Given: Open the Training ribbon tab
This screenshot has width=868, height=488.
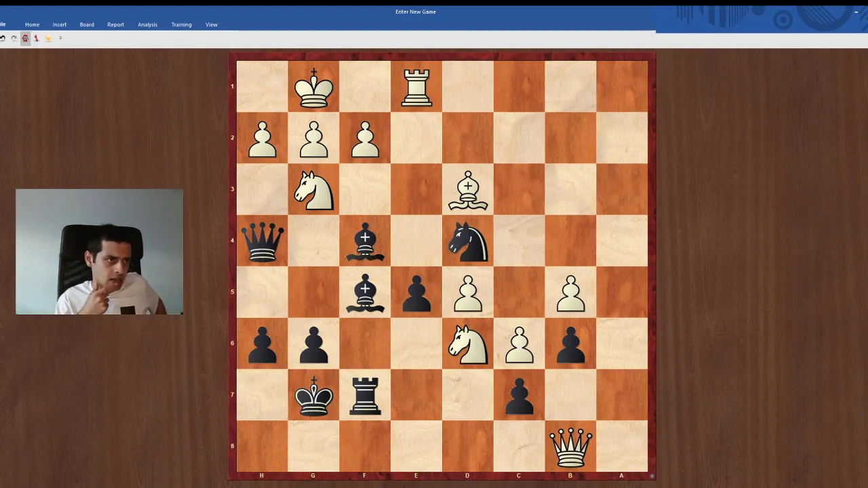Looking at the screenshot, I should point(181,24).
